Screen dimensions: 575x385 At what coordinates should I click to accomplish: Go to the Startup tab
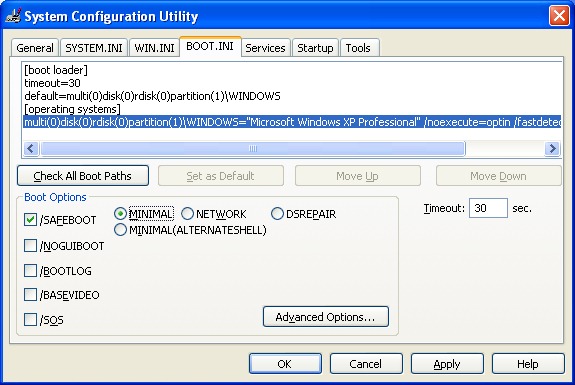point(315,48)
